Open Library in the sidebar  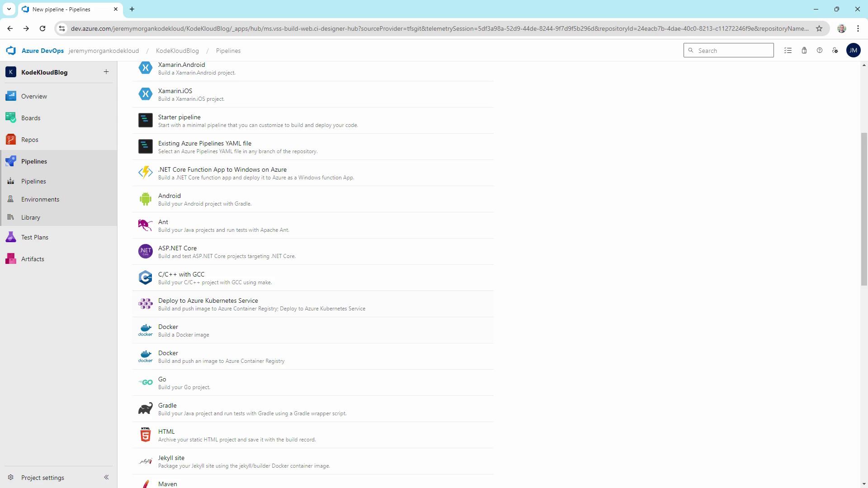[59, 217]
